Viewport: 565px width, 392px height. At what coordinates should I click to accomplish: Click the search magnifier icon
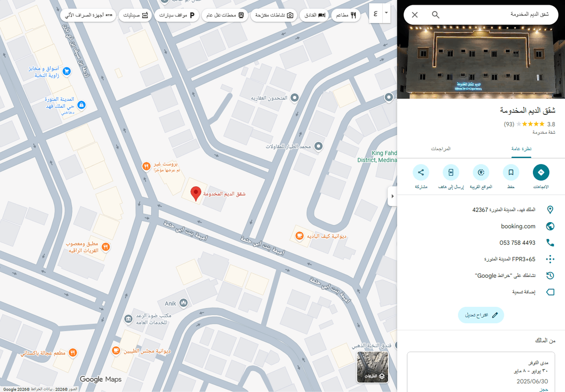[436, 15]
